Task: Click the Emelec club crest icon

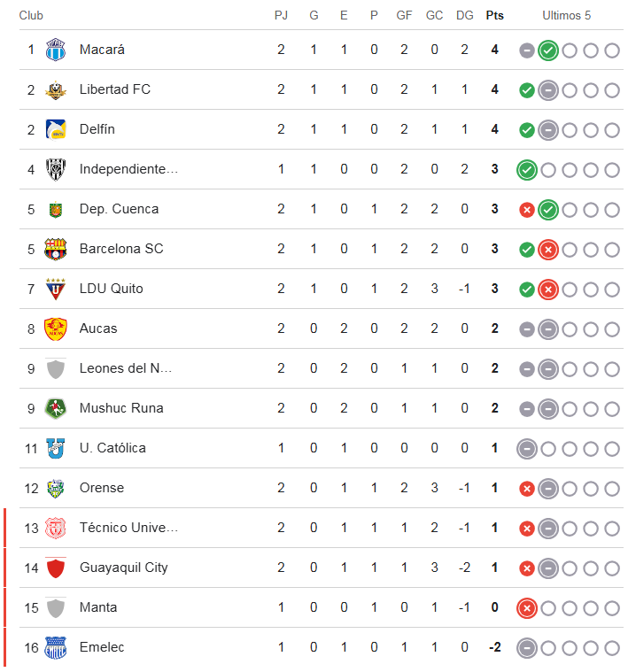Action: tap(56, 647)
